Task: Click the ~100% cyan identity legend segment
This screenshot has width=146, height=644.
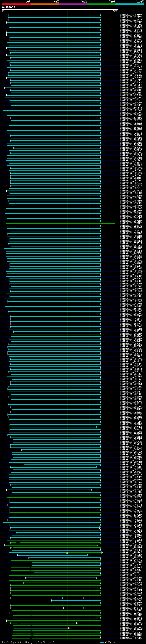Action: [x=130, y=4]
